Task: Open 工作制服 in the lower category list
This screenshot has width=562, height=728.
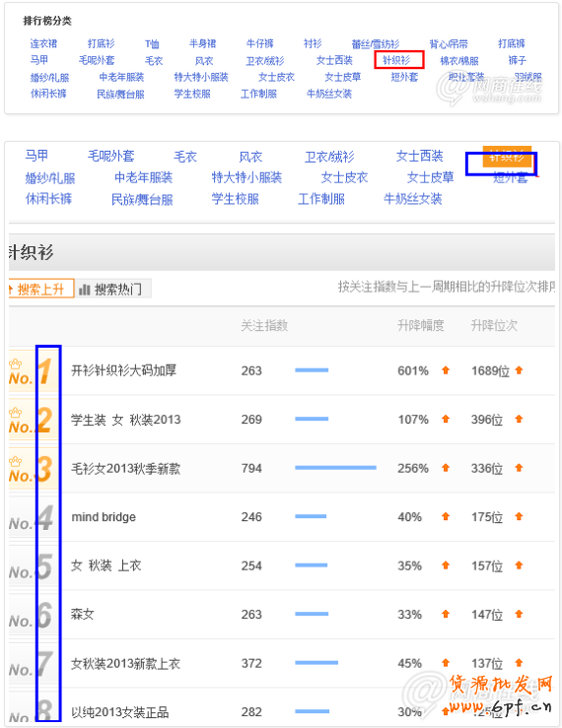Action: (x=321, y=199)
